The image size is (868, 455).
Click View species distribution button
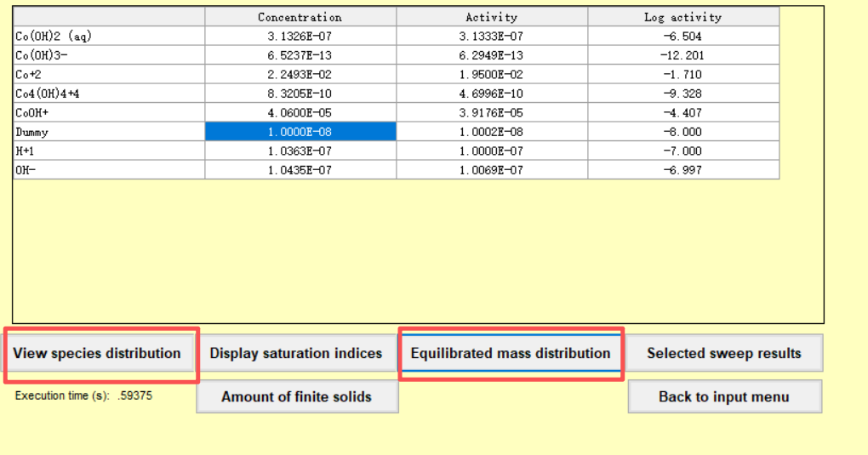click(97, 354)
